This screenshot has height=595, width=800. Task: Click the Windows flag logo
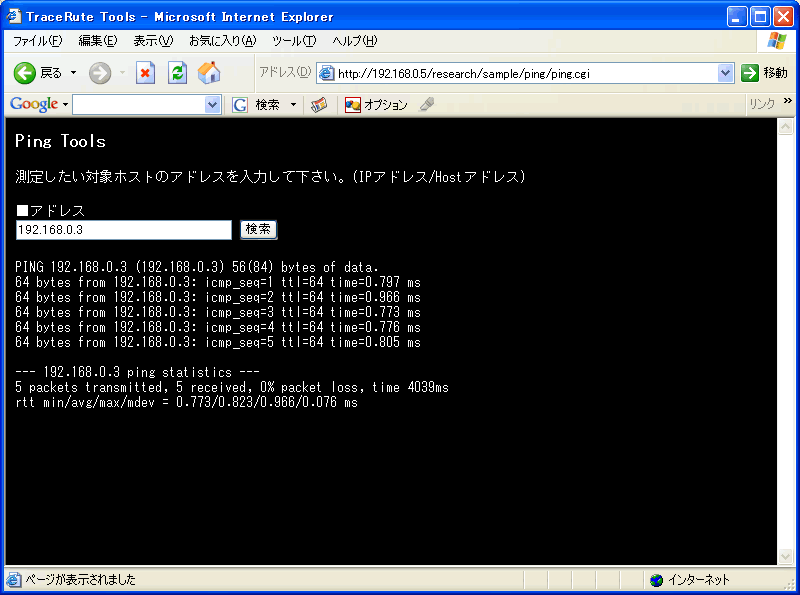(777, 41)
